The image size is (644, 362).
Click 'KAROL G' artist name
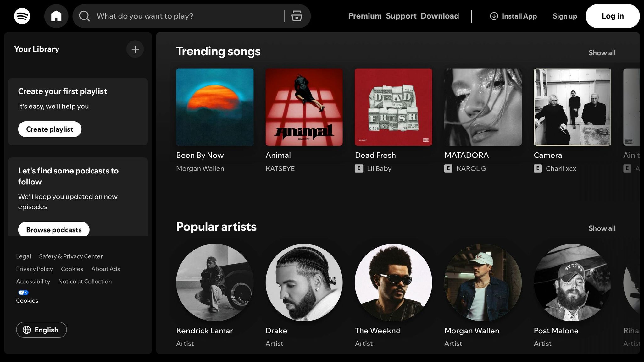(471, 169)
